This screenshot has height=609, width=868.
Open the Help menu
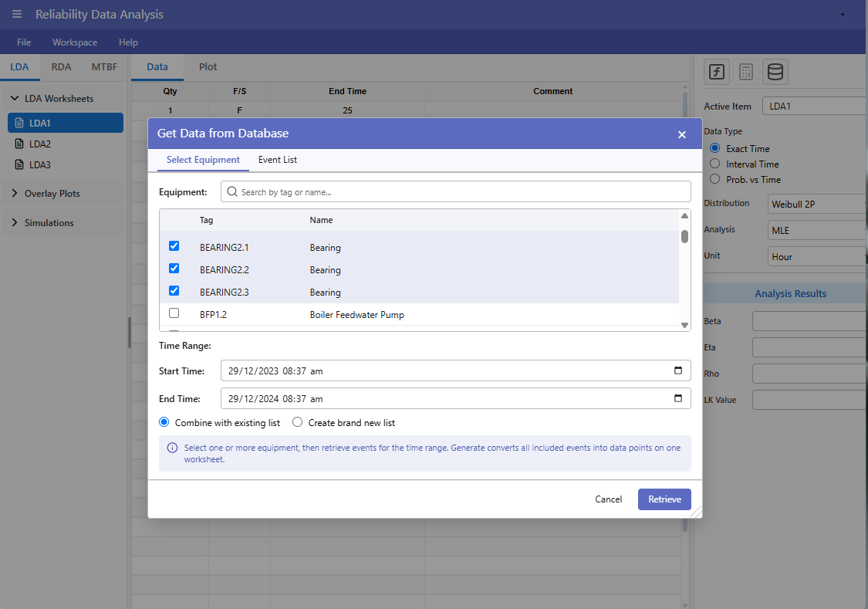coord(128,42)
